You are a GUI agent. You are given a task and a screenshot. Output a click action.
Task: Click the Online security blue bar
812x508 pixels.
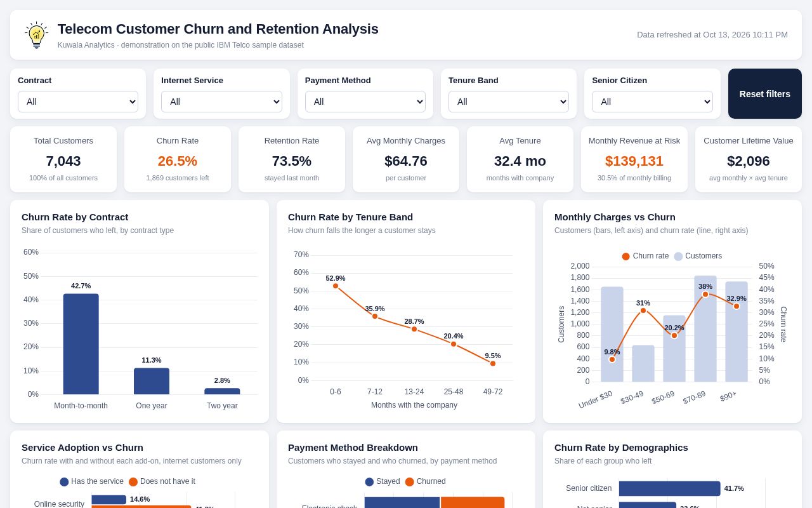click(x=109, y=500)
